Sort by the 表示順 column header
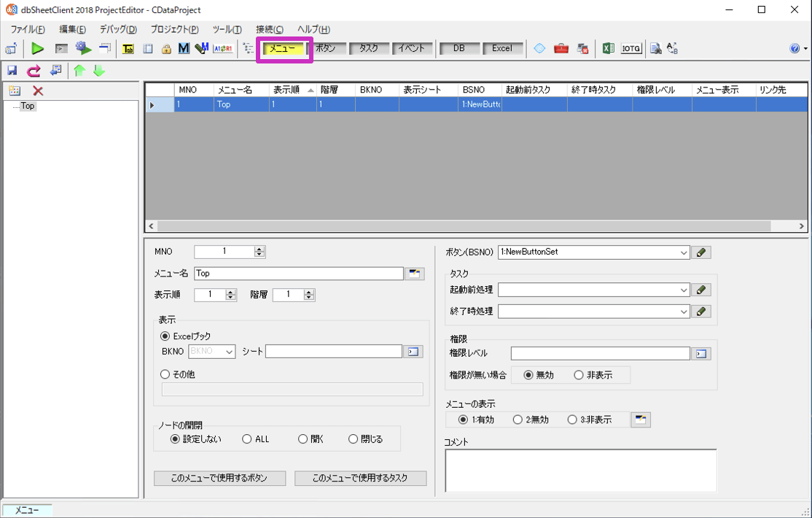Image resolution: width=812 pixels, height=518 pixels. point(292,90)
